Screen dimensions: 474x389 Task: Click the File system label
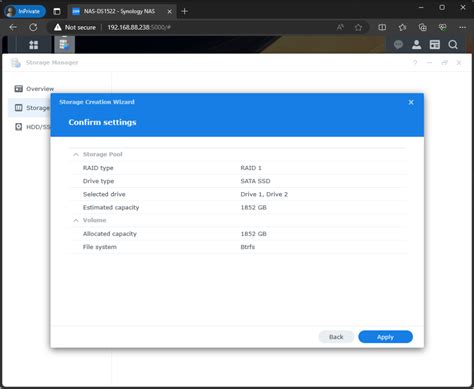pos(100,247)
